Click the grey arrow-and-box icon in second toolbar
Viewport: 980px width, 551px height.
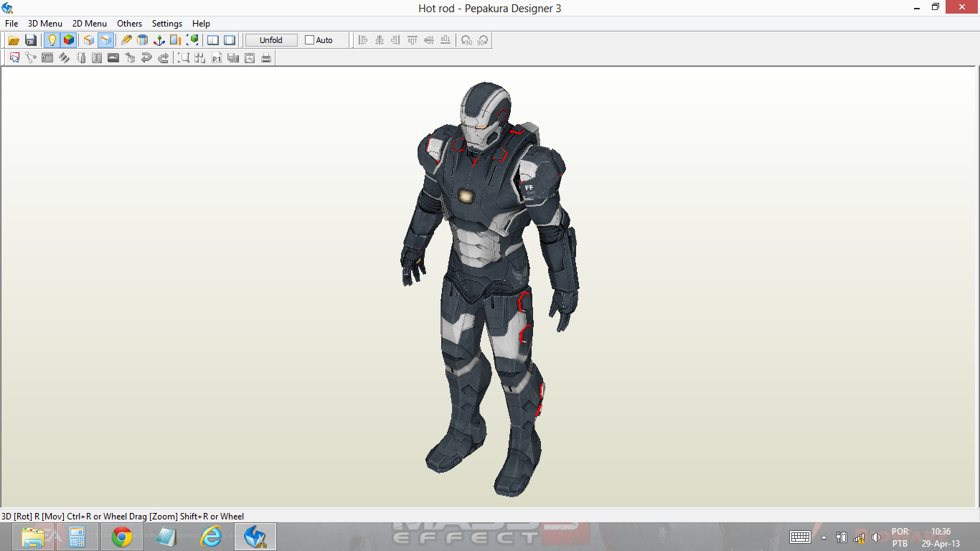[x=130, y=57]
